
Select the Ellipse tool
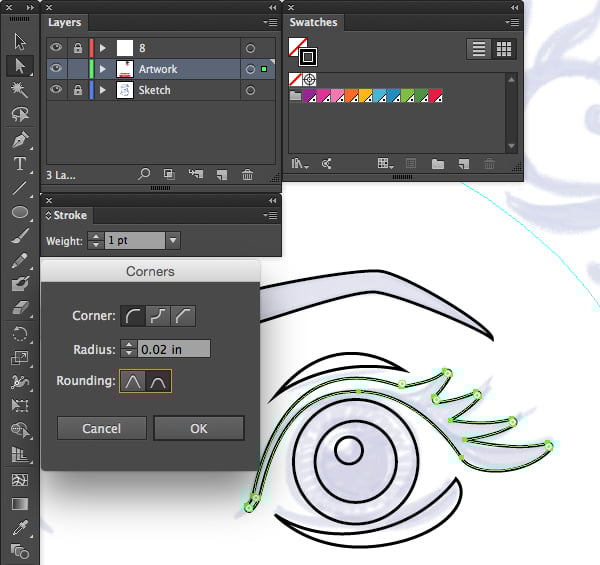[20, 212]
